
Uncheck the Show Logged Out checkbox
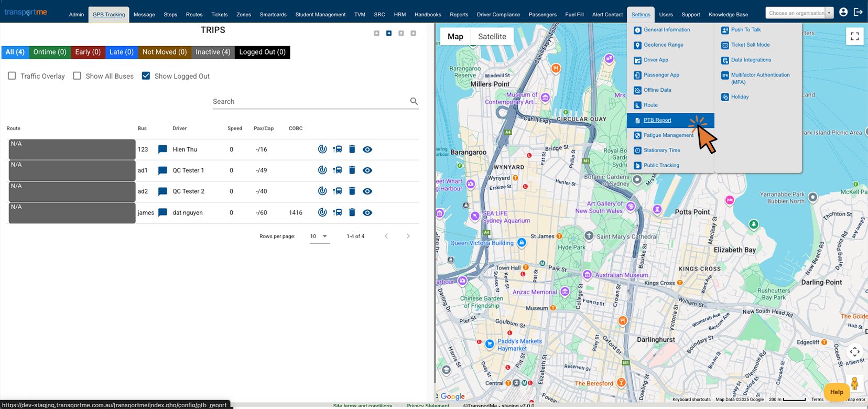146,76
